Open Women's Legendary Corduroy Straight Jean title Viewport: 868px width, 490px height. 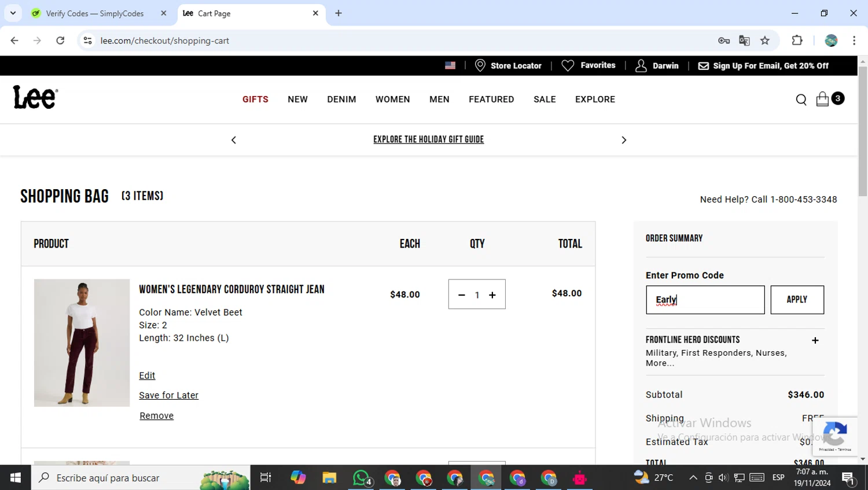coord(231,289)
